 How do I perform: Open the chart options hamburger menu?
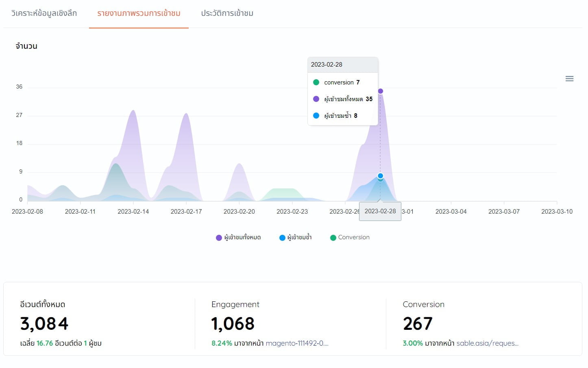(x=569, y=78)
